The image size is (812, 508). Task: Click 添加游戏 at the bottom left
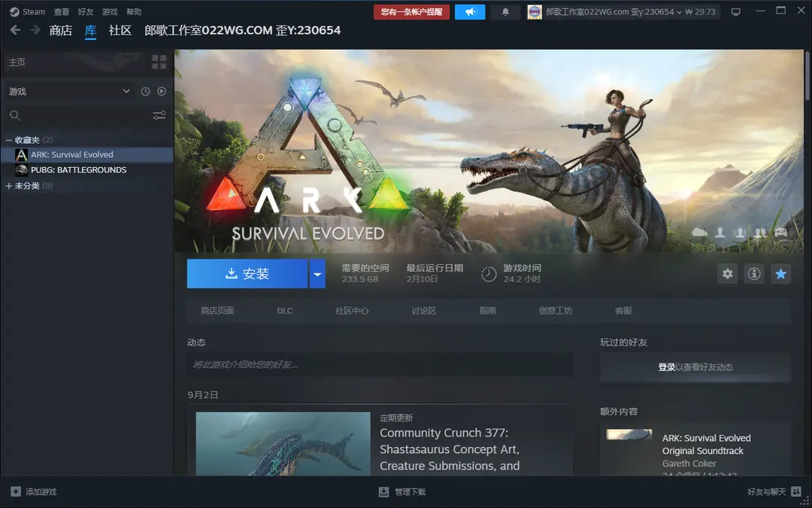coord(34,491)
